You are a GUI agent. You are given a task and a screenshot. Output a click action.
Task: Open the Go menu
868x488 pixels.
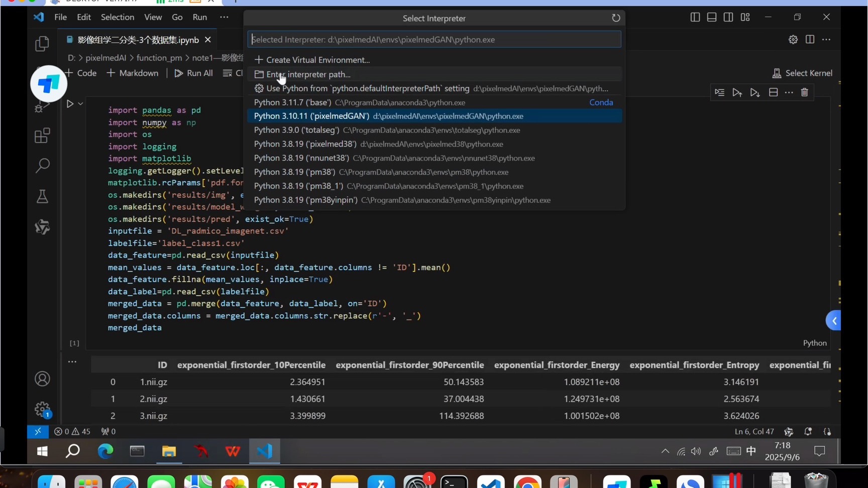[x=177, y=17]
